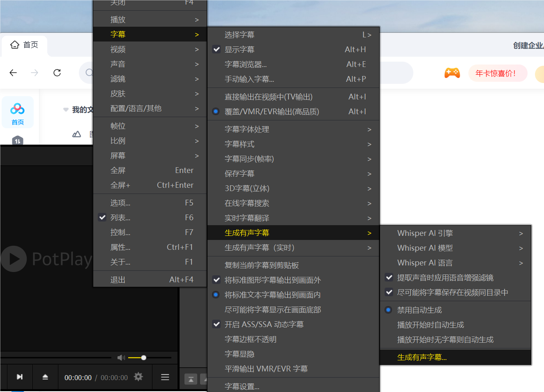Click 复制当前字幕到剪贴板 item
544x392 pixels.
[x=293, y=265]
